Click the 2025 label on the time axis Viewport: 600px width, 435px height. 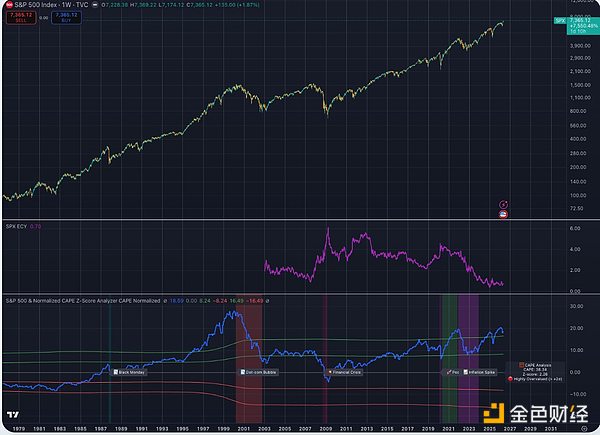(489, 428)
